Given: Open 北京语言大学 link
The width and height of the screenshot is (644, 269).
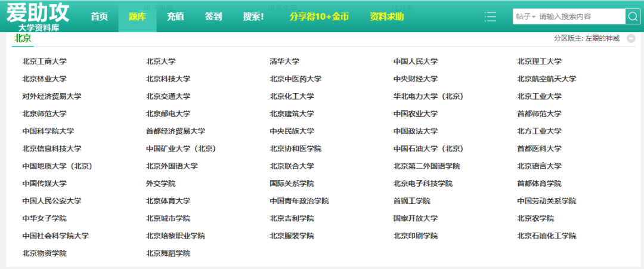Looking at the screenshot, I should click(539, 166).
